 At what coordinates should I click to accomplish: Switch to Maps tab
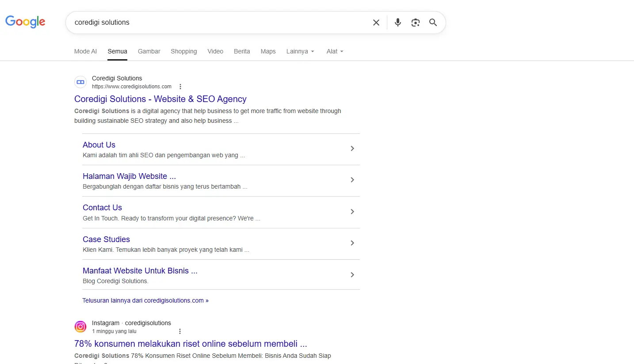pos(268,51)
